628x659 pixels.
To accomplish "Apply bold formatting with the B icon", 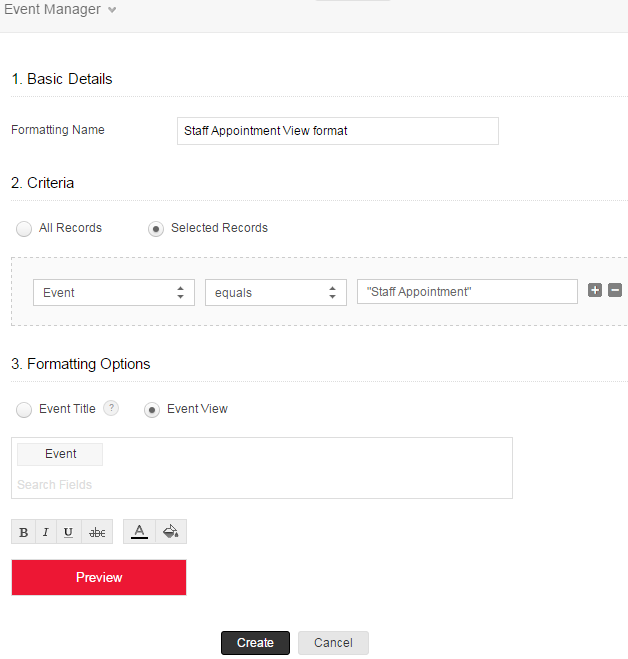I will pos(24,532).
